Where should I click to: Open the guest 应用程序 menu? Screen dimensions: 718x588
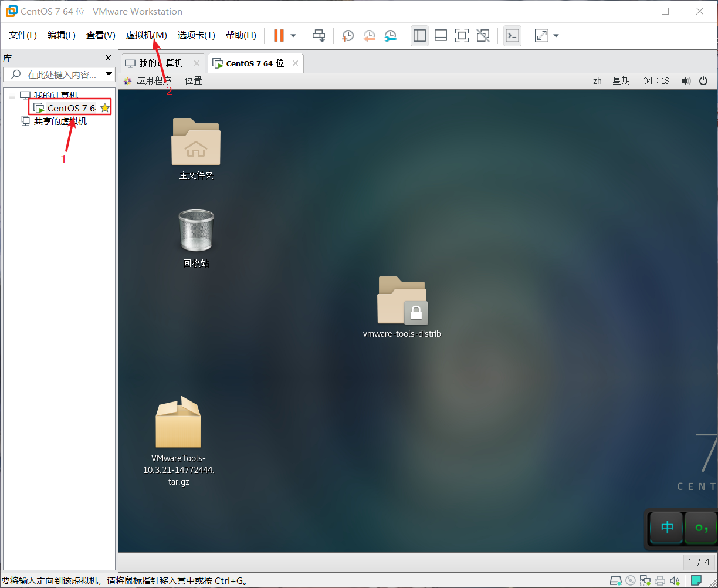tap(148, 81)
